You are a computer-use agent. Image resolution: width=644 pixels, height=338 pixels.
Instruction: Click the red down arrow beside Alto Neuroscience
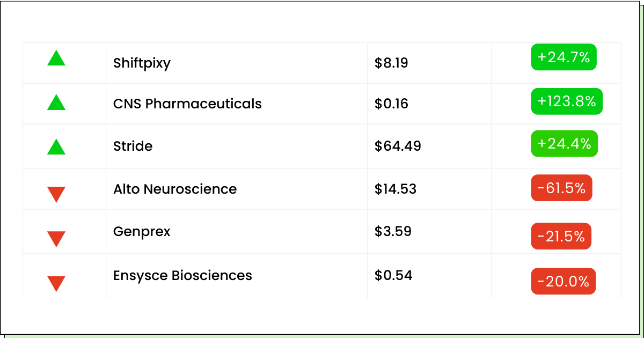pyautogui.click(x=56, y=194)
